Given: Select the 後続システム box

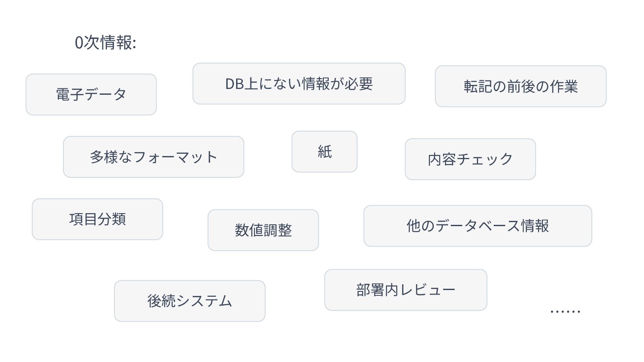Looking at the screenshot, I should click(190, 301).
